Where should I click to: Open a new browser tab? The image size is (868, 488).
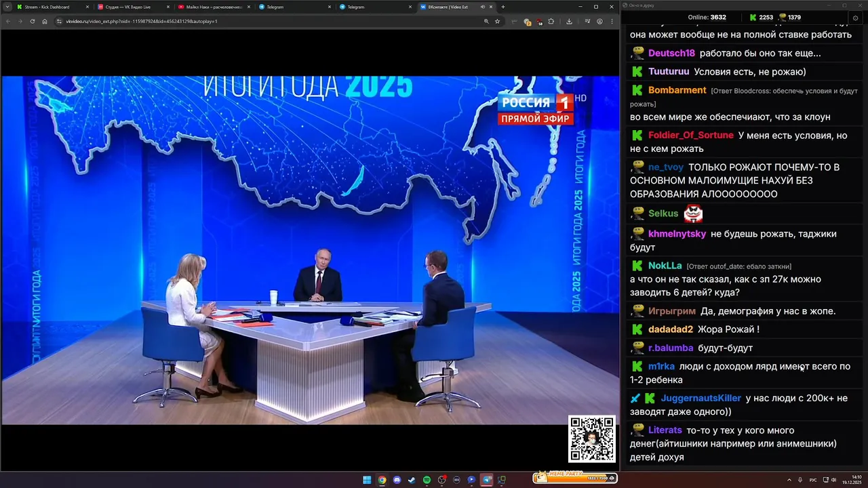(502, 7)
